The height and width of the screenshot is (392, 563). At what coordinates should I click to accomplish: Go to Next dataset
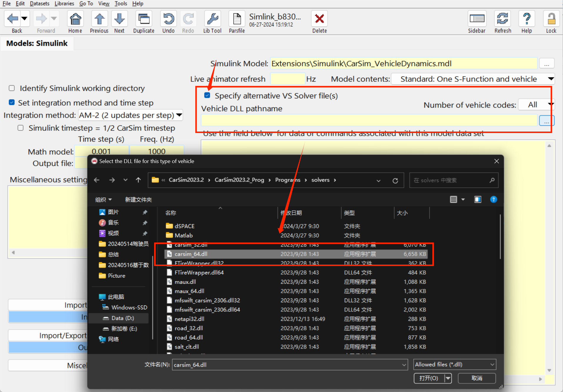pyautogui.click(x=119, y=22)
